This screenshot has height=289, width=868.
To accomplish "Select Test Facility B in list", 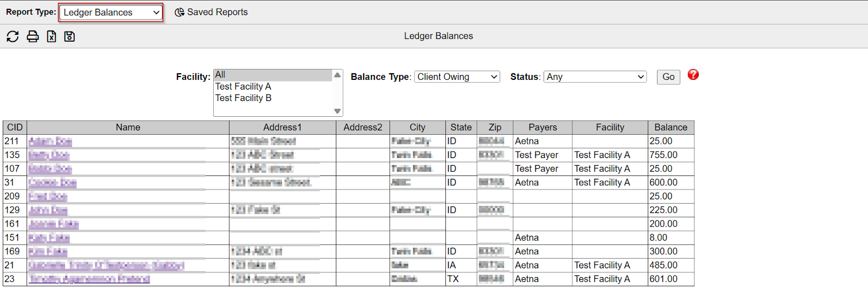I will pyautogui.click(x=273, y=98).
